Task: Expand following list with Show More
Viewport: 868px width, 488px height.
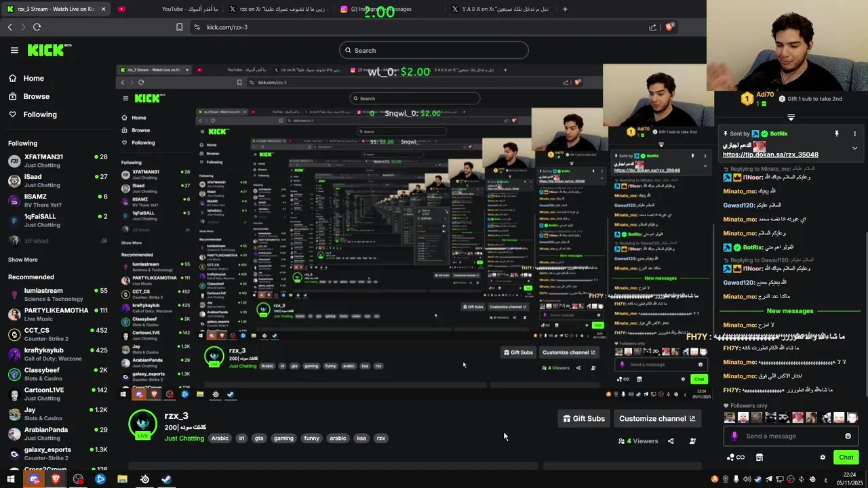Action: 23,260
